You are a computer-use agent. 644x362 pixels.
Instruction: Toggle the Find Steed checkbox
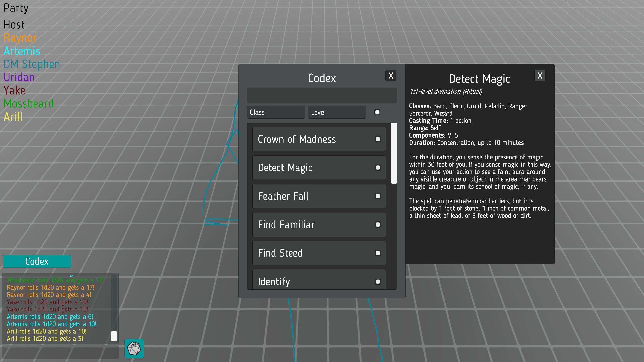click(378, 253)
